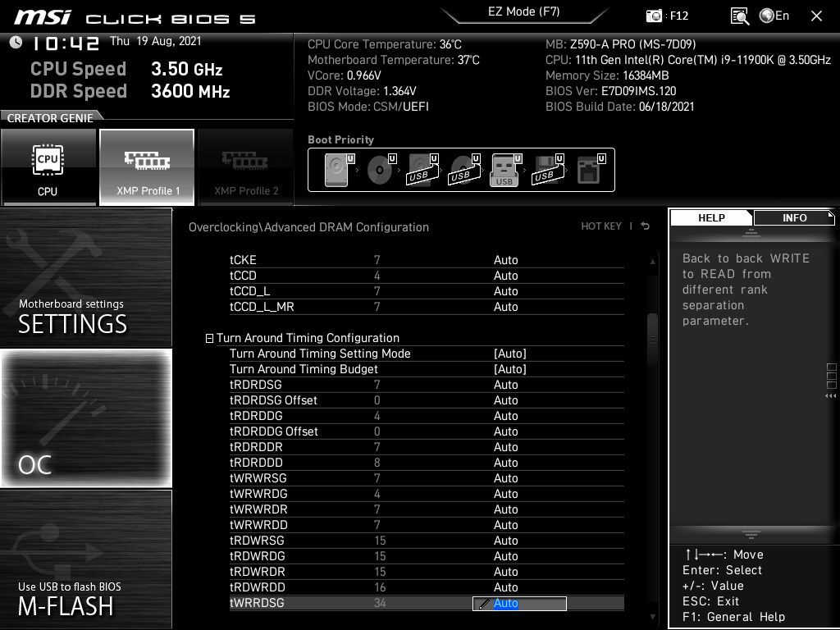Click the tRDWRDD current value 16
Image resolution: width=840 pixels, height=630 pixels.
tap(380, 587)
